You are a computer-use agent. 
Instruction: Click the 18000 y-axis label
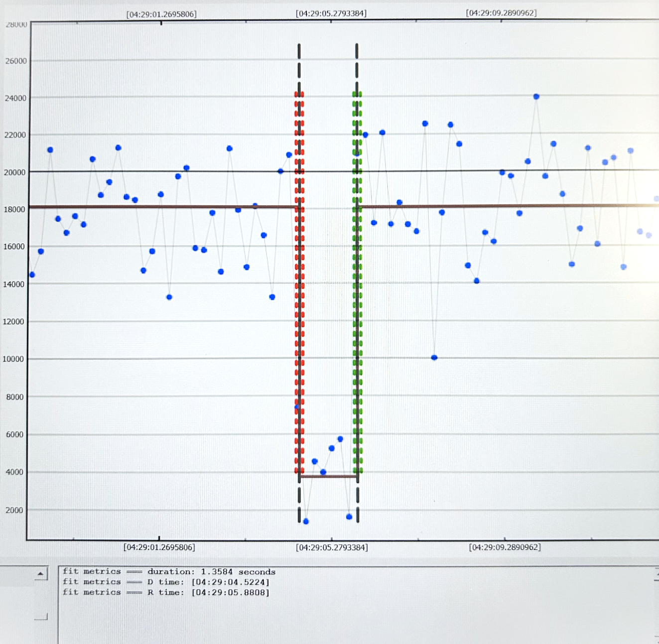pos(14,210)
